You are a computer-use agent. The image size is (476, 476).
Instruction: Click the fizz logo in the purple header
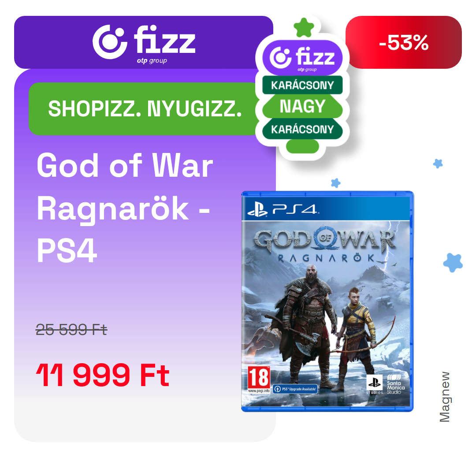(x=144, y=43)
